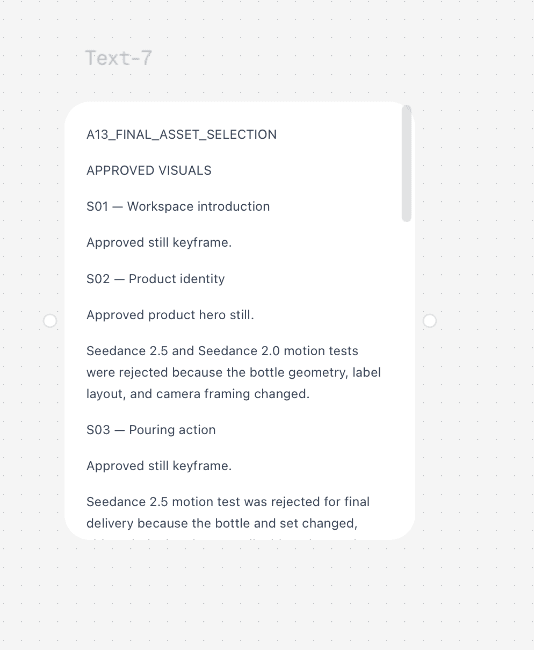
Task: Place cursor in A13_FINAL_ASSET_SELECTION heading
Action: [x=181, y=135]
